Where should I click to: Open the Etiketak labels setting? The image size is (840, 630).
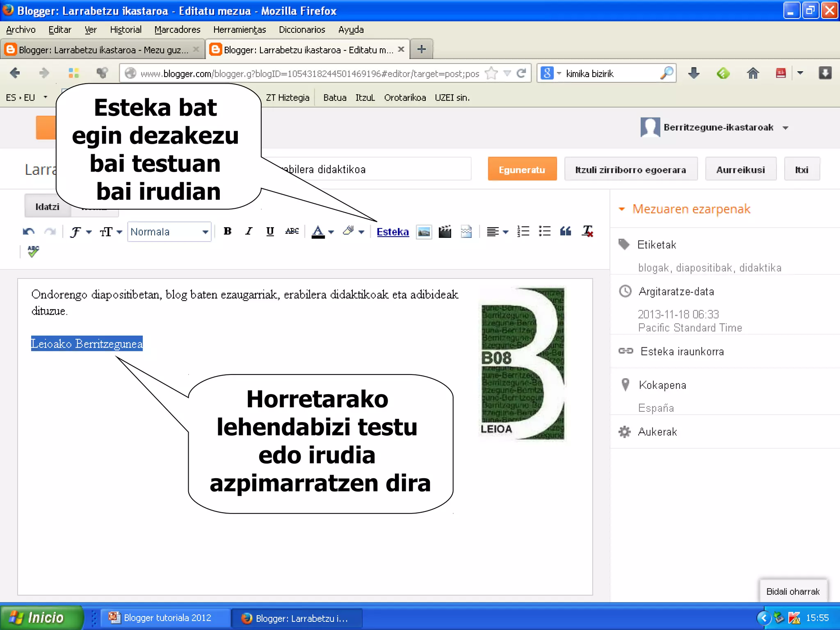pos(656,244)
